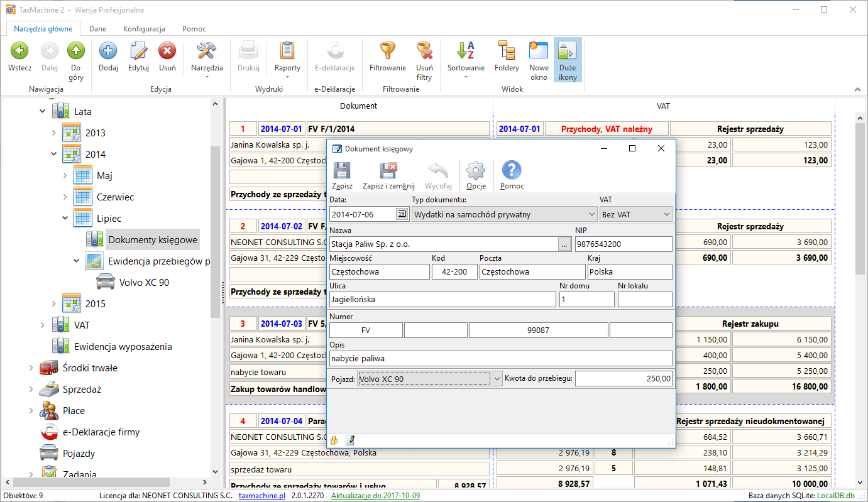Click into the Opis text field
This screenshot has height=502, width=868.
[x=500, y=359]
